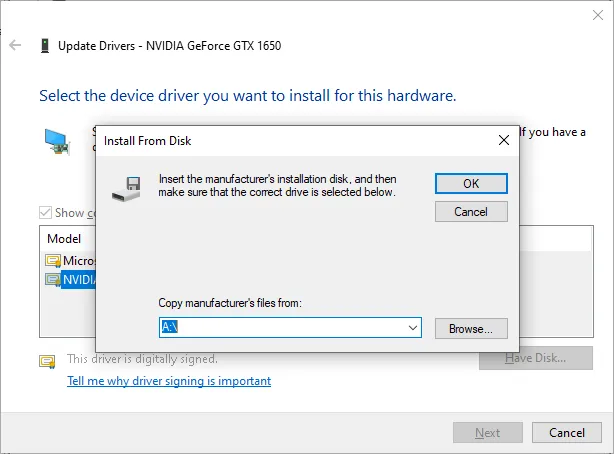Click the hardware monitor icon under the heading
Image resolution: width=614 pixels, height=454 pixels.
[57, 143]
